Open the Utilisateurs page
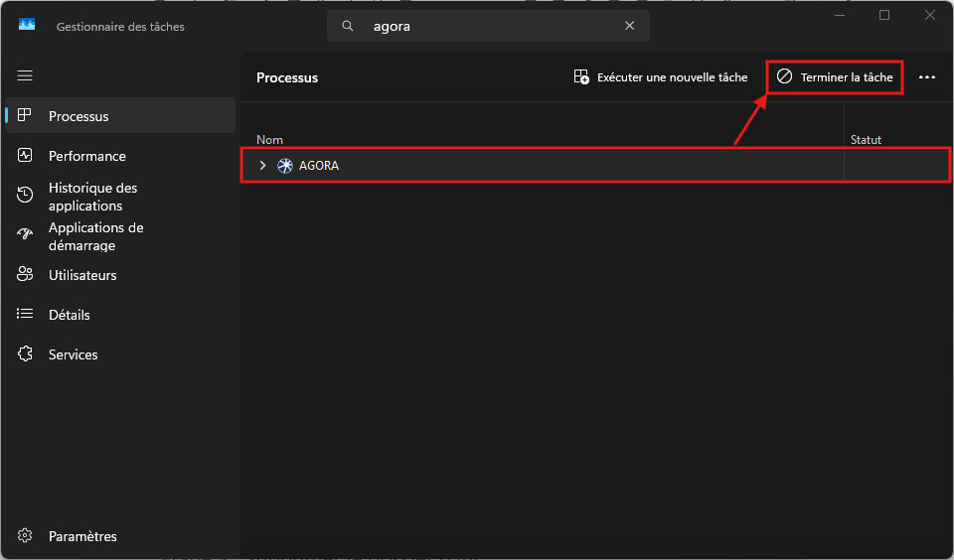This screenshot has height=560, width=954. 120,275
